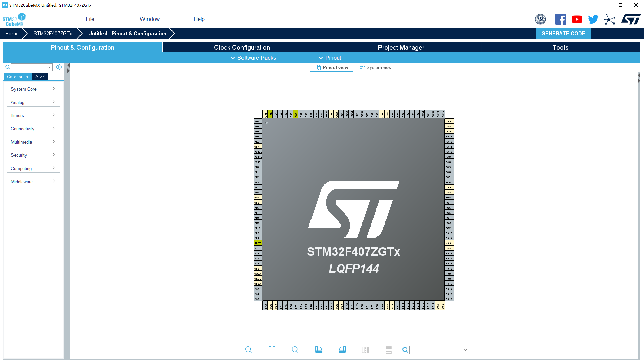Open the Help menu
This screenshot has height=362, width=644.
(x=199, y=19)
